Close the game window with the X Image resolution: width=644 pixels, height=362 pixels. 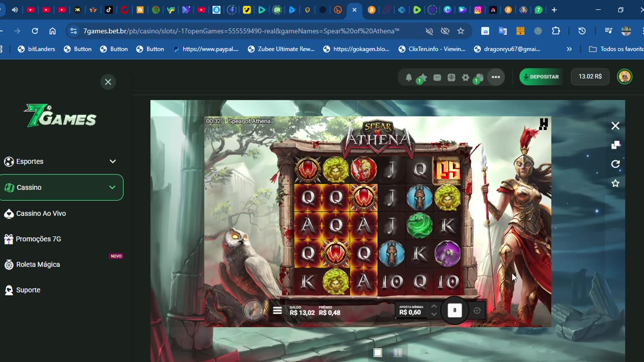(615, 126)
